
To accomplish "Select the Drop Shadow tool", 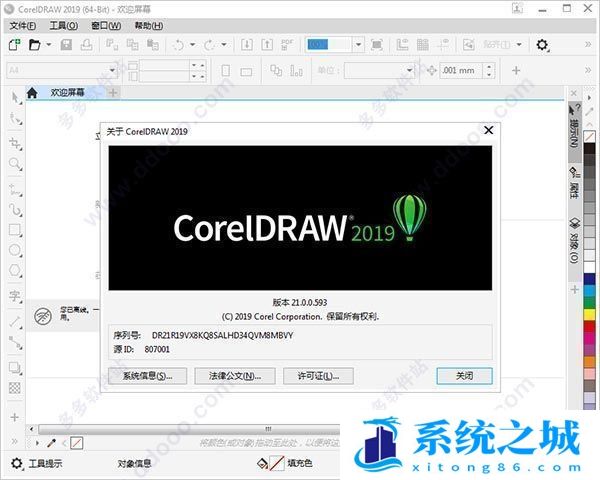I will [x=15, y=368].
